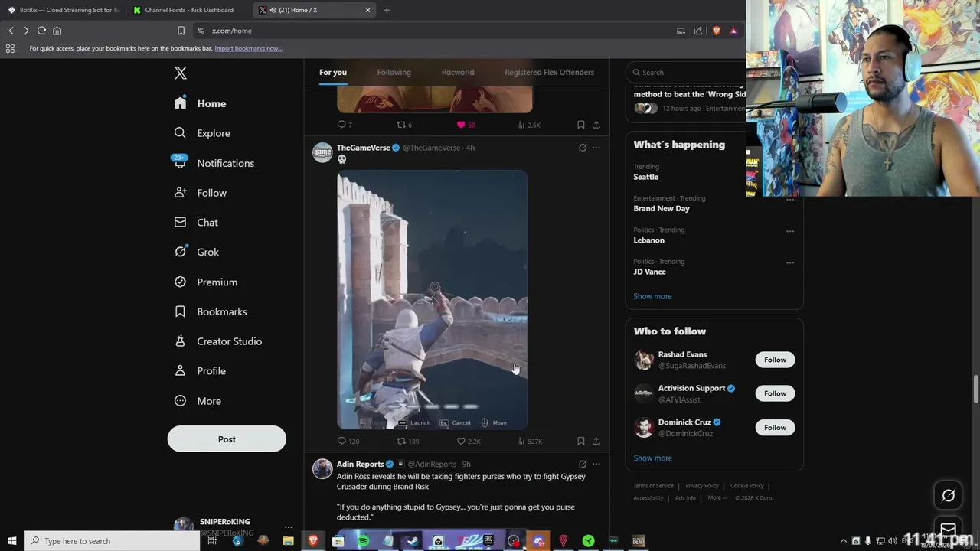Switch to the Following tab
Screen dimensions: 980x551
pos(394,72)
